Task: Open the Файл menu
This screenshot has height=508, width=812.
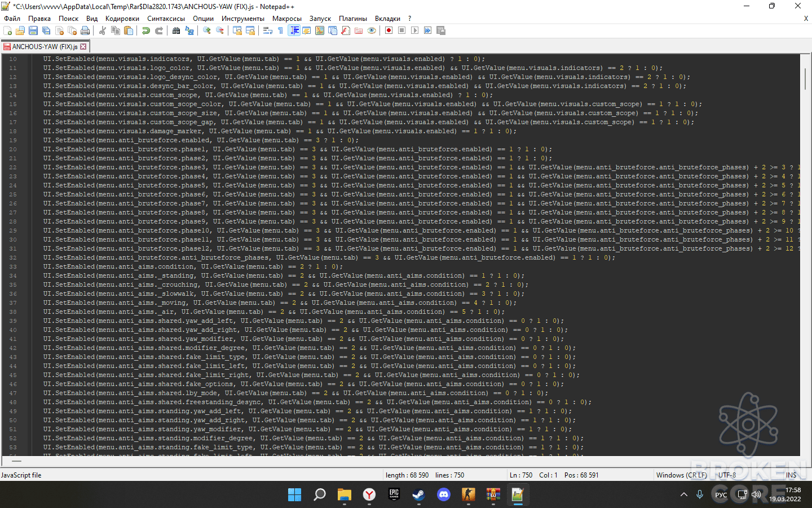Action: point(12,19)
